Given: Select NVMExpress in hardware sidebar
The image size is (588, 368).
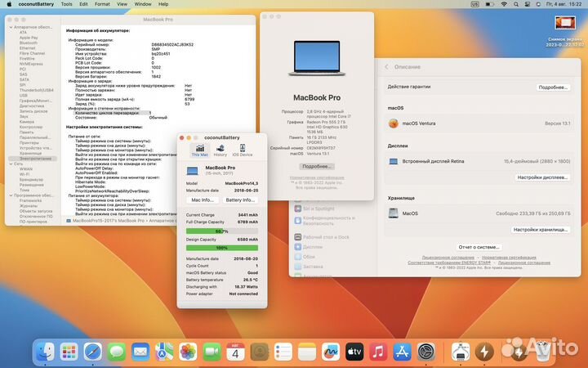Looking at the screenshot, I should pyautogui.click(x=33, y=65).
